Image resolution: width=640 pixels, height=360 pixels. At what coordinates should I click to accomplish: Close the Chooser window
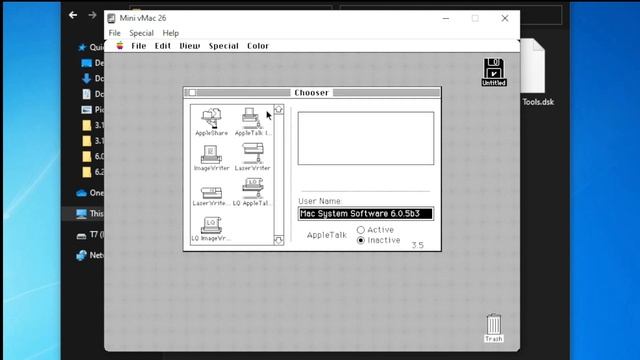pos(192,93)
